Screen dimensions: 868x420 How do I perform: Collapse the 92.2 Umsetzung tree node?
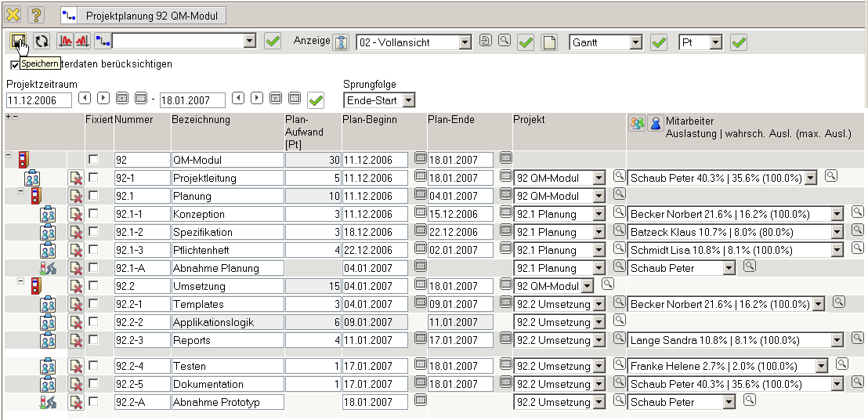22,281
